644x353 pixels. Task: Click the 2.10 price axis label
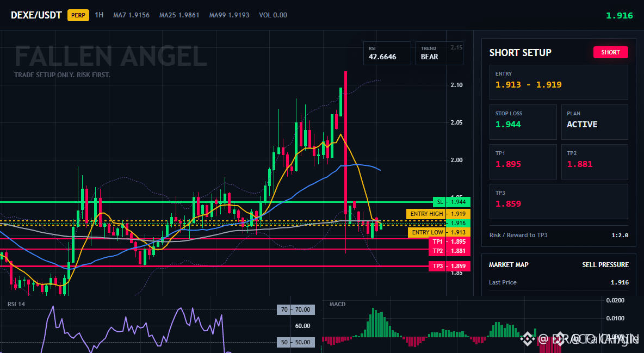click(457, 85)
